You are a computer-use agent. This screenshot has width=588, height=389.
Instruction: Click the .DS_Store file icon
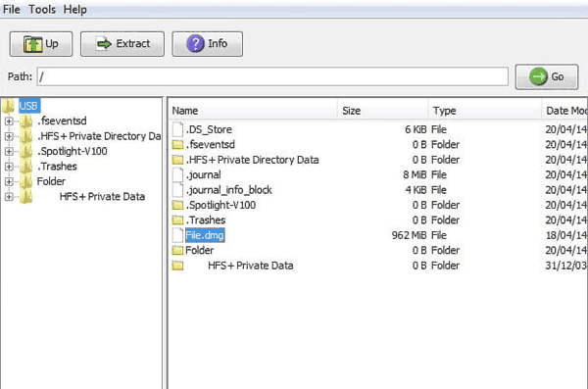tap(177, 129)
